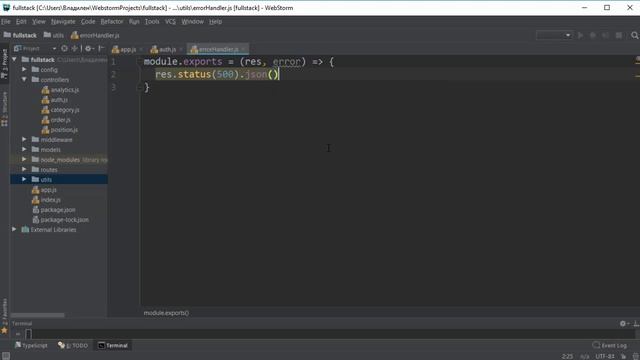The width and height of the screenshot is (640, 360).
Task: Select index.js in the project tree
Action: [x=46, y=200]
